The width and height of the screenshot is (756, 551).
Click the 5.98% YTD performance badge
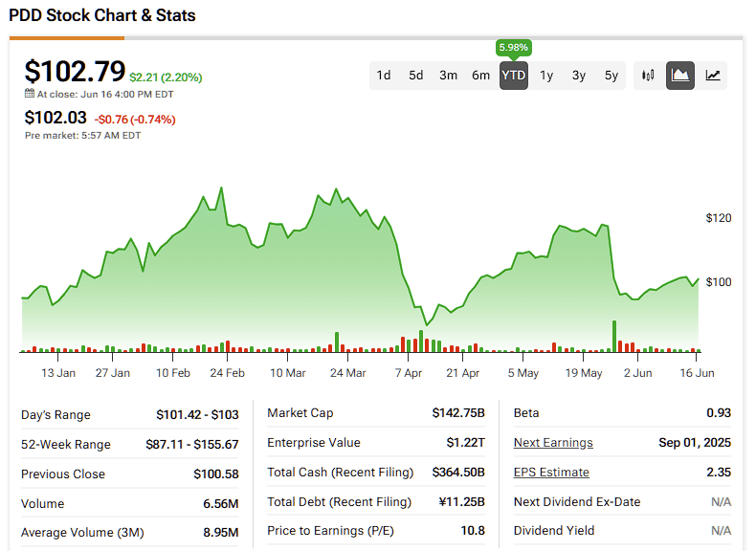coord(514,48)
